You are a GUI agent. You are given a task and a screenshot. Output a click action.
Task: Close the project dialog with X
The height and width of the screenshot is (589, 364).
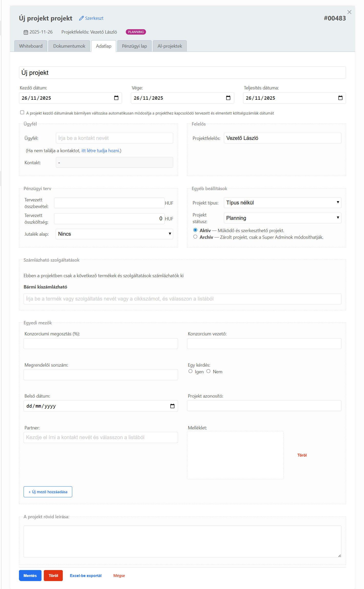tap(349, 12)
